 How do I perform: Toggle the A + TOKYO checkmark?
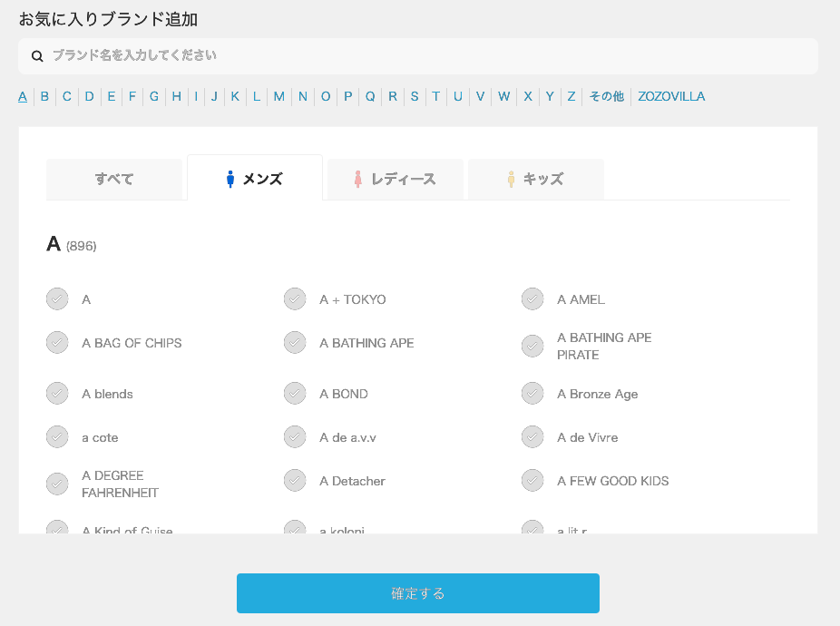click(x=295, y=299)
